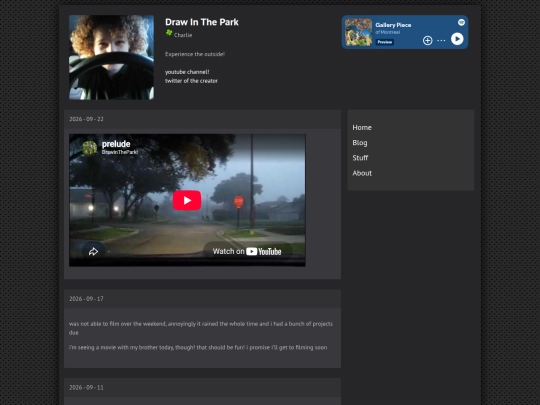Screen dimensions: 540x405
Task: Click the 'was not able to film' paragraph
Action: pos(201,328)
